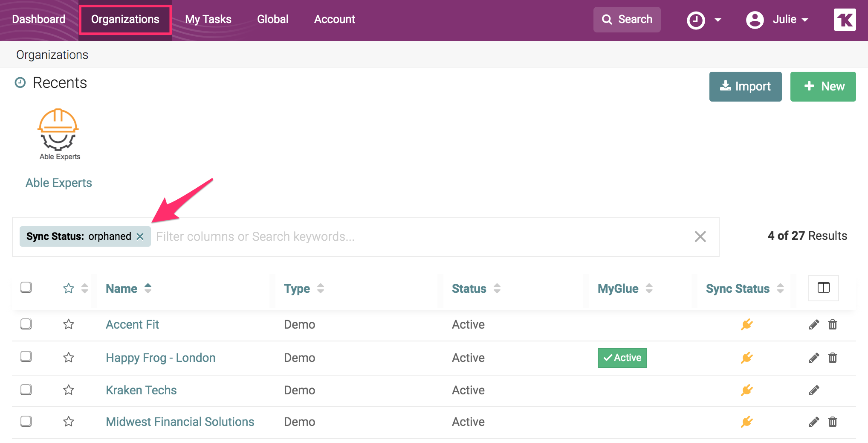Expand the recent history dropdown arrow
Screen dimensions: 868x443
tap(718, 20)
